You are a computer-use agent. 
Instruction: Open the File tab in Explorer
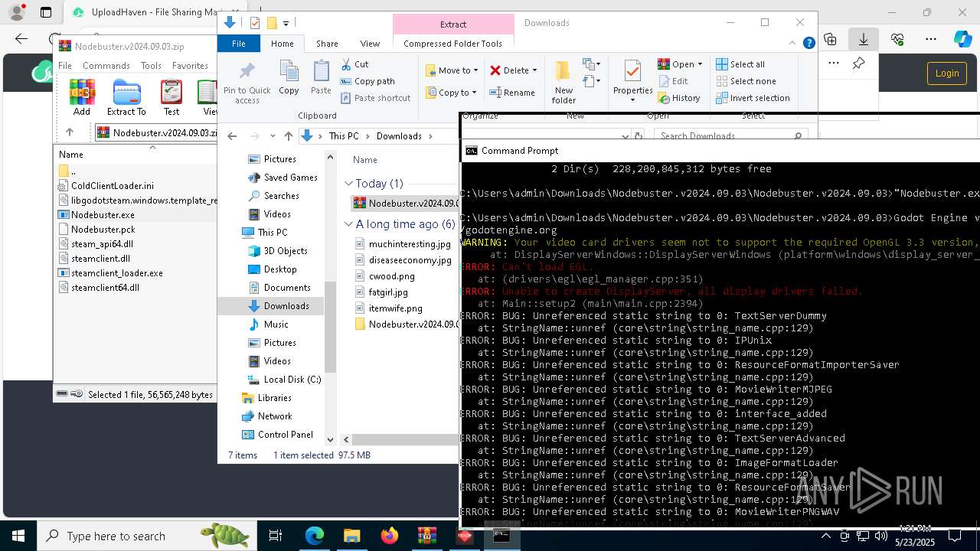pyautogui.click(x=239, y=44)
